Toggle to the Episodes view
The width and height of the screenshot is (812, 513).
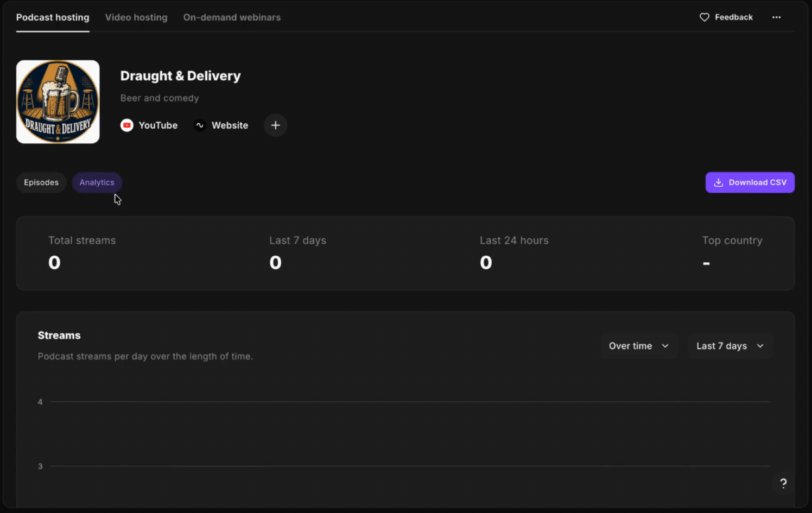(x=41, y=182)
